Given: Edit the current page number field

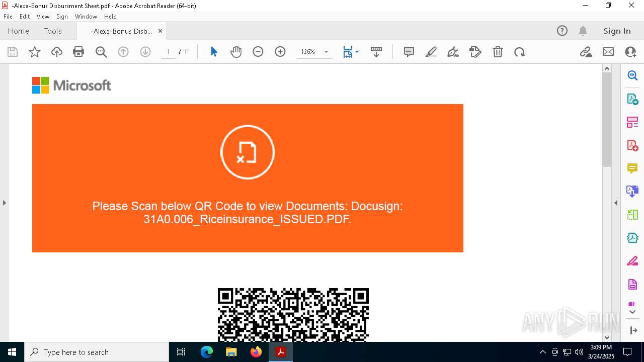Looking at the screenshot, I should (169, 52).
